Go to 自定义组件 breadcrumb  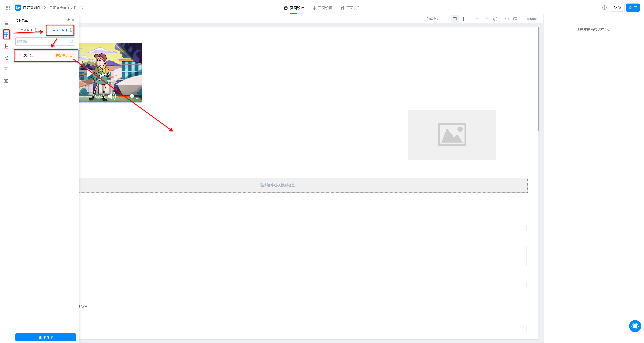pyautogui.click(x=32, y=8)
